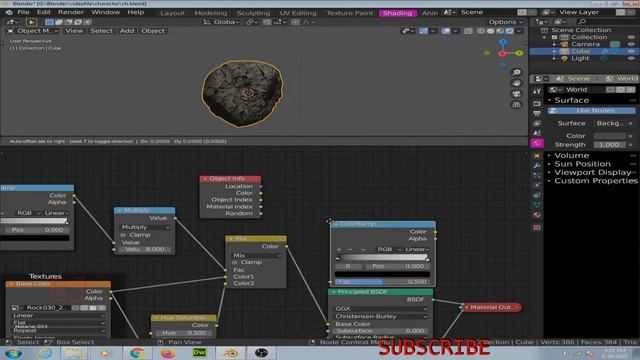Expand the Sun Position panel

click(x=582, y=164)
